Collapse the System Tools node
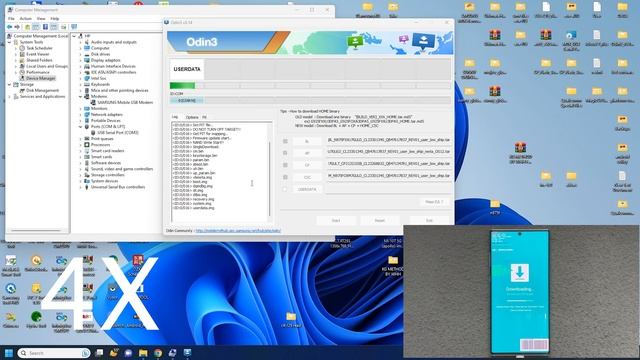Viewport: 640px width, 360px height. click(9, 42)
